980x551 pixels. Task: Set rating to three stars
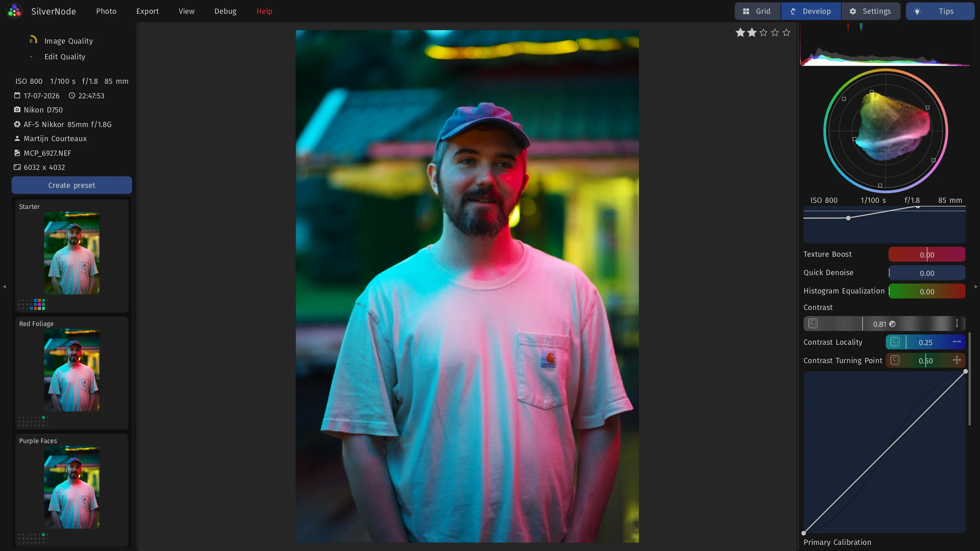(763, 33)
